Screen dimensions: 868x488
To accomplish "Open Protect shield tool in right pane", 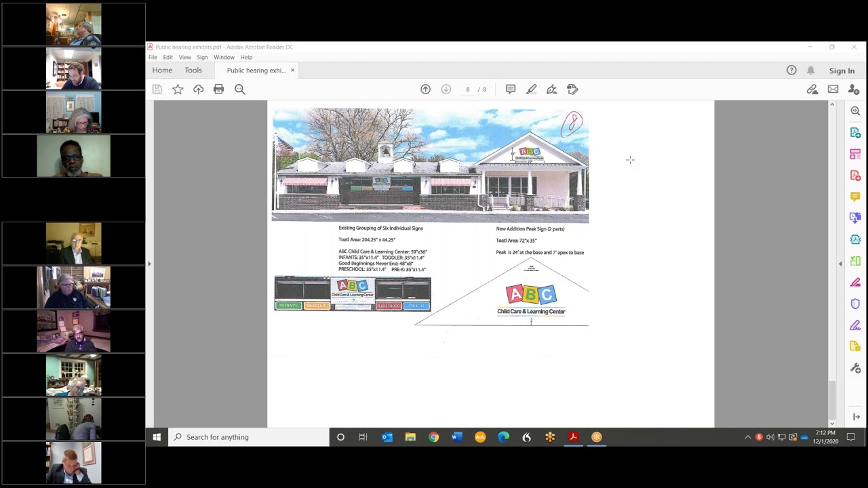I will coord(856,304).
